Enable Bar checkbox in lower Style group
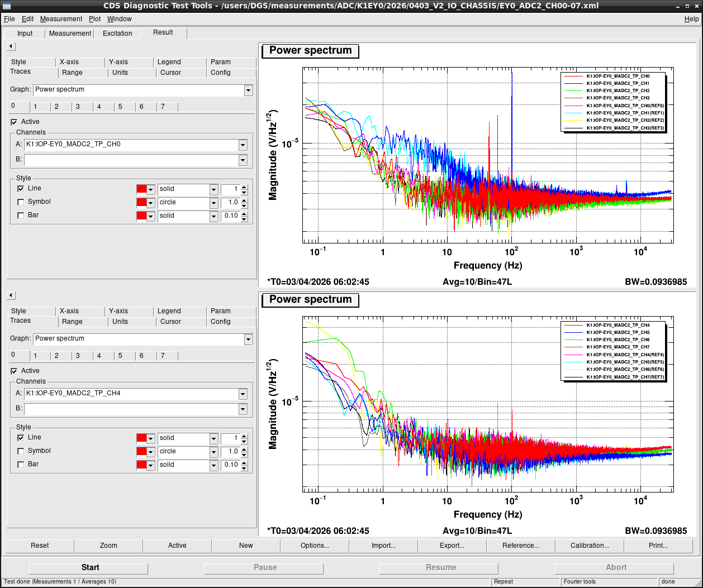The width and height of the screenshot is (703, 588). 21,465
